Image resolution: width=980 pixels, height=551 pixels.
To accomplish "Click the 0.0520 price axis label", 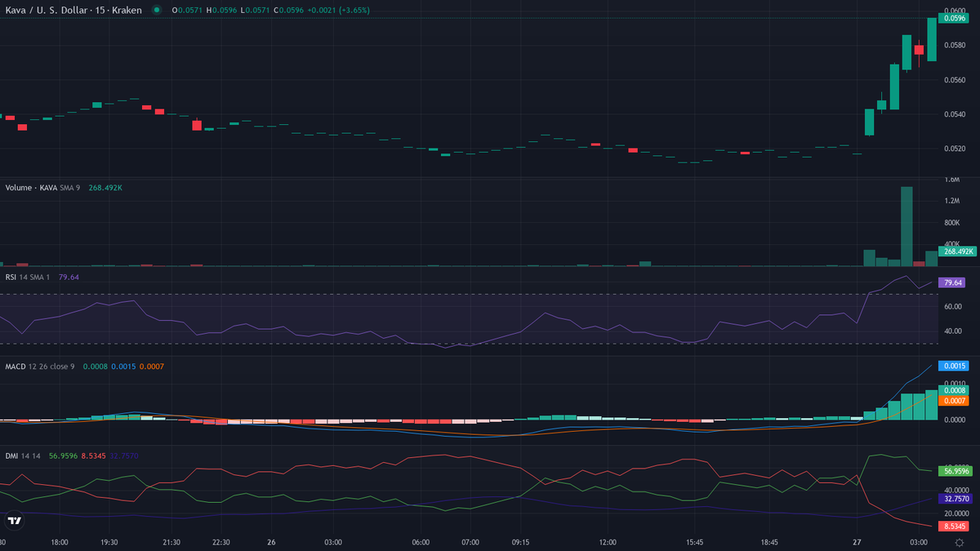I will click(955, 149).
